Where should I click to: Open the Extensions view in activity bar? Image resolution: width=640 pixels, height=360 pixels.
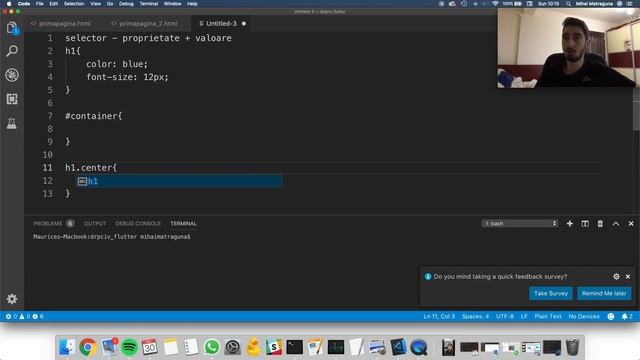(12, 99)
